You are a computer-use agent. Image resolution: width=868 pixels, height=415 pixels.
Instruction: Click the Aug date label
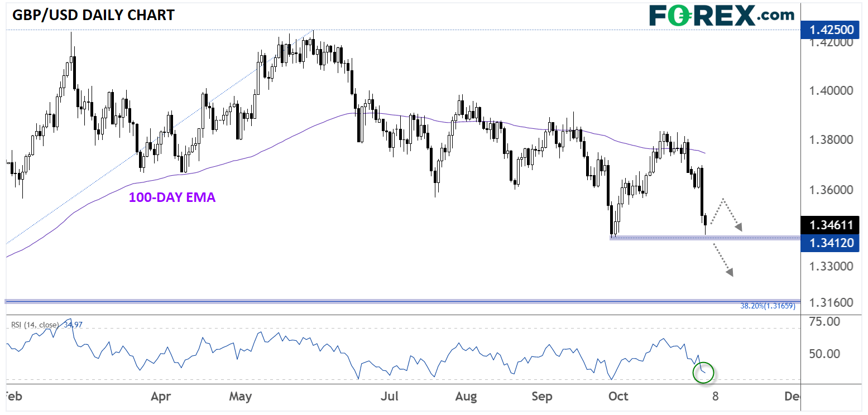(x=466, y=397)
